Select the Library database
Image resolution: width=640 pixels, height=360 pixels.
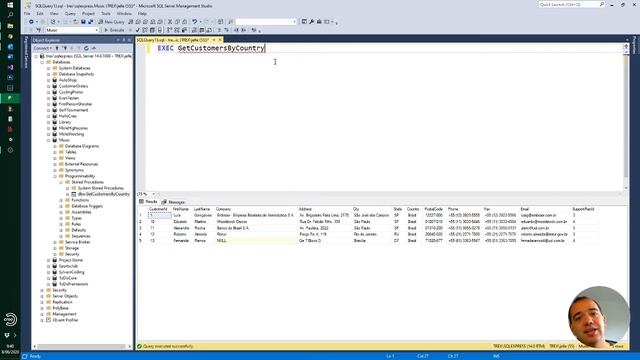[x=65, y=122]
